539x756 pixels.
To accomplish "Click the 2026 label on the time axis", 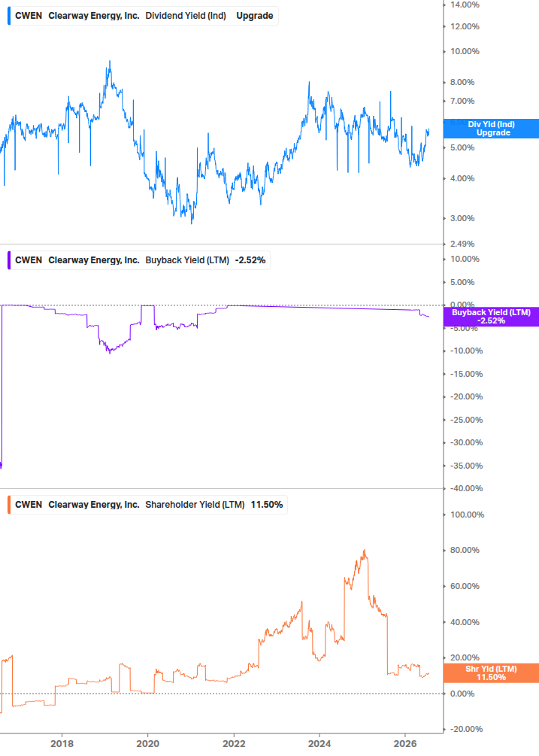I will tap(405, 743).
